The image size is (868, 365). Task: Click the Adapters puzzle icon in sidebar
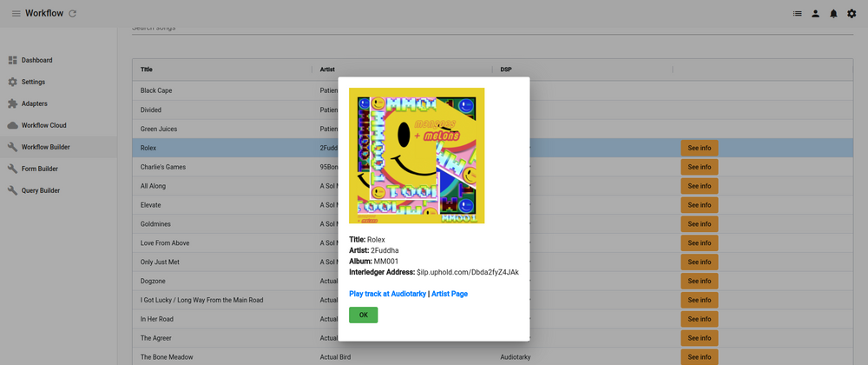click(x=13, y=103)
